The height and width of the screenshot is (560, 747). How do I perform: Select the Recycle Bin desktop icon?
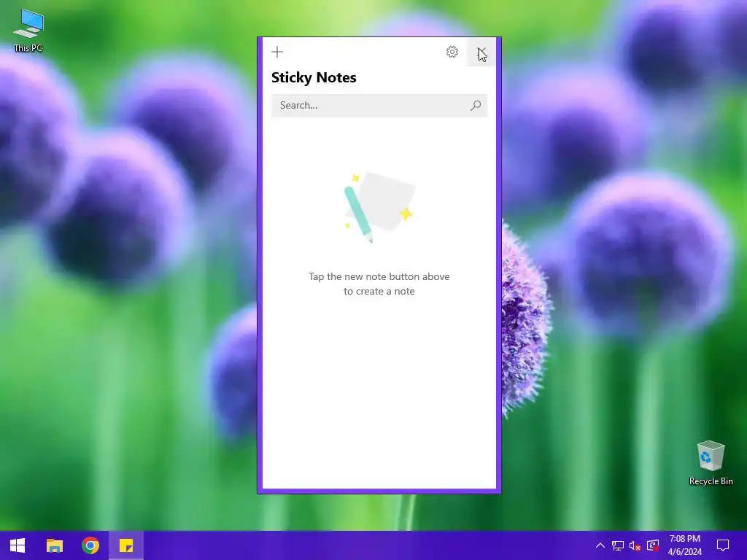coord(711,463)
